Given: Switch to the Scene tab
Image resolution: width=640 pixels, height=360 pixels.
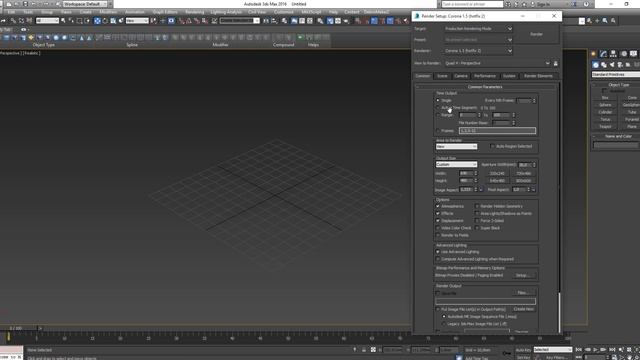Looking at the screenshot, I should tap(442, 76).
